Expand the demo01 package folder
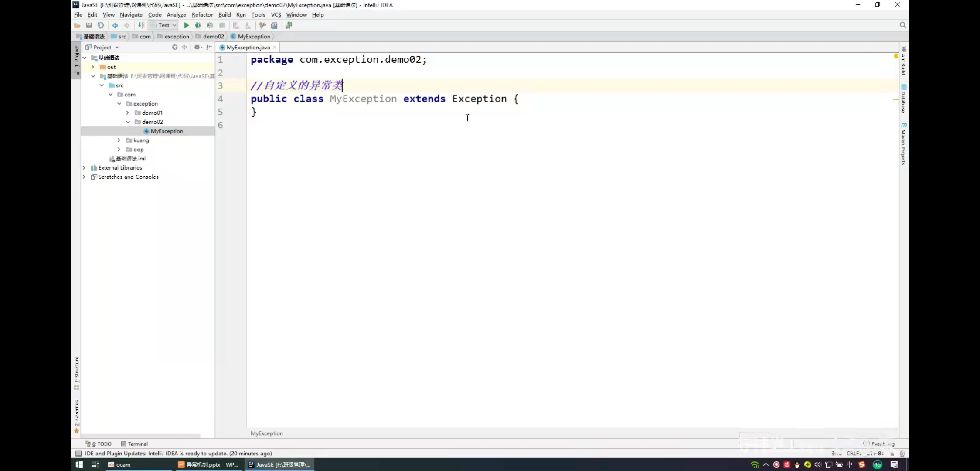Viewport: 980px width, 471px height. coord(128,113)
